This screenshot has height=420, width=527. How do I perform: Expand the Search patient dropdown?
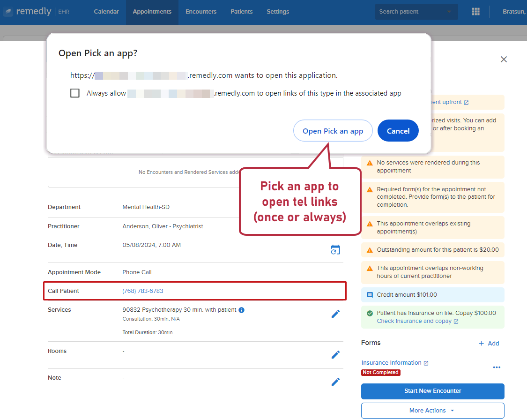coord(449,12)
